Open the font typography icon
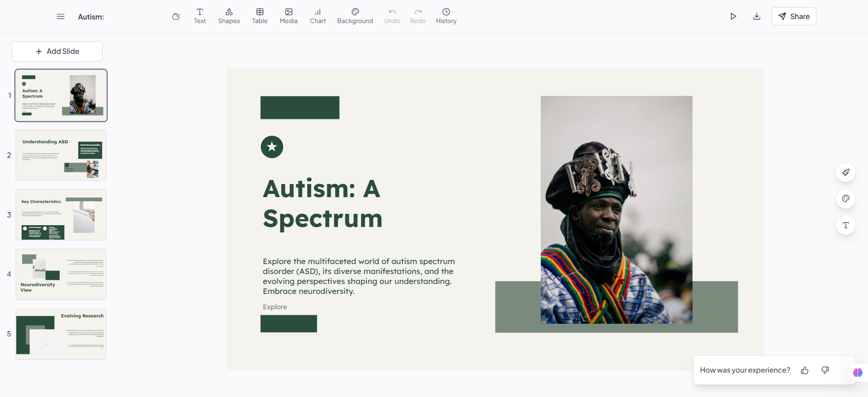868x397 pixels. (x=846, y=225)
